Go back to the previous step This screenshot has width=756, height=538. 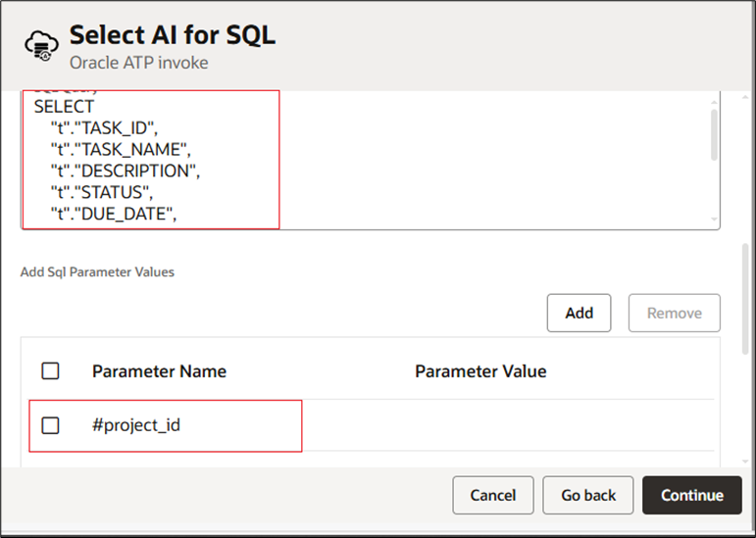tap(588, 495)
